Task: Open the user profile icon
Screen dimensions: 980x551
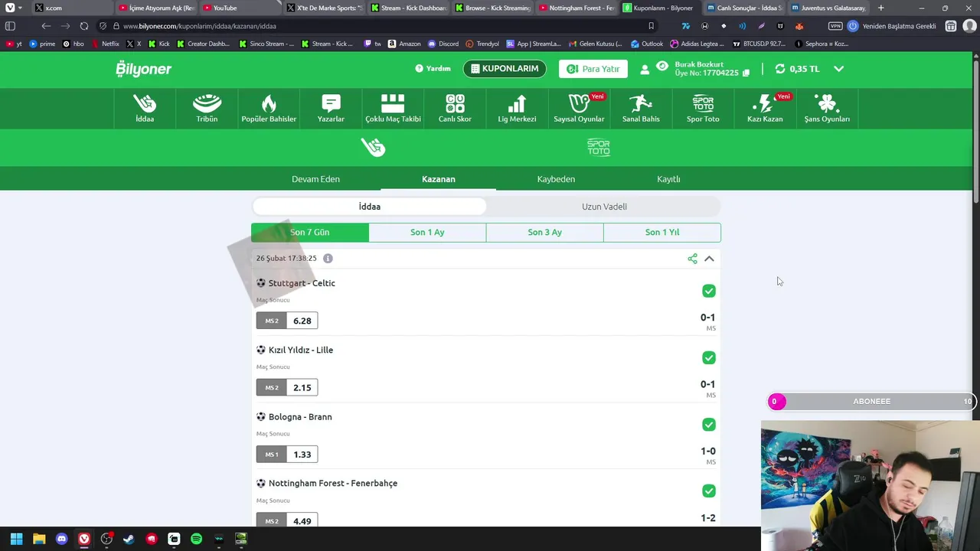Action: pos(645,69)
